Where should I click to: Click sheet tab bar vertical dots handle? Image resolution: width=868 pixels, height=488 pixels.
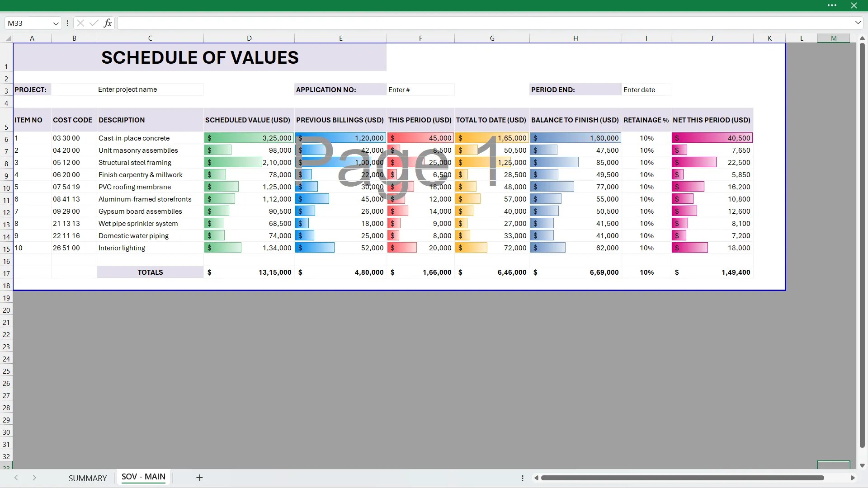coord(523,478)
